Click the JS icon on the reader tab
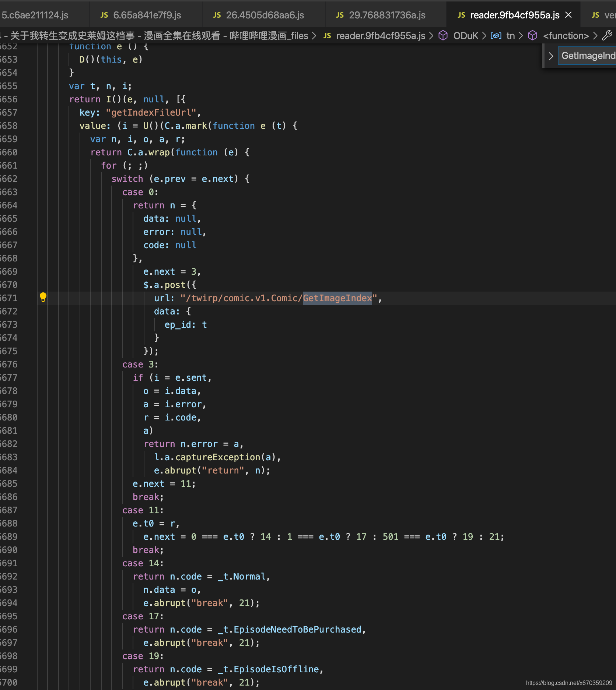Image resolution: width=616 pixels, height=690 pixels. (x=461, y=15)
